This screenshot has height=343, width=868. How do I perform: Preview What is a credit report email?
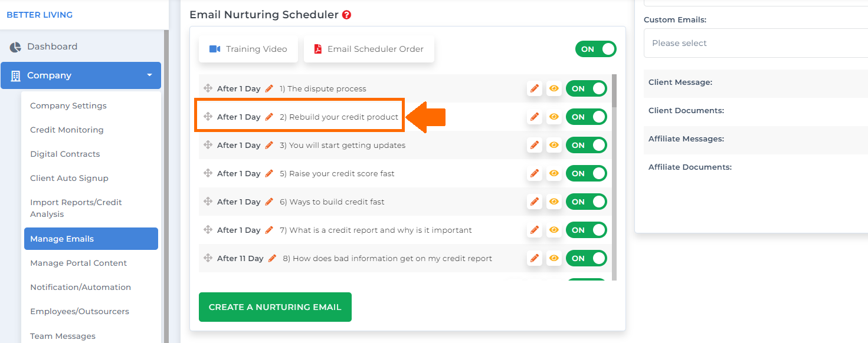[553, 230]
